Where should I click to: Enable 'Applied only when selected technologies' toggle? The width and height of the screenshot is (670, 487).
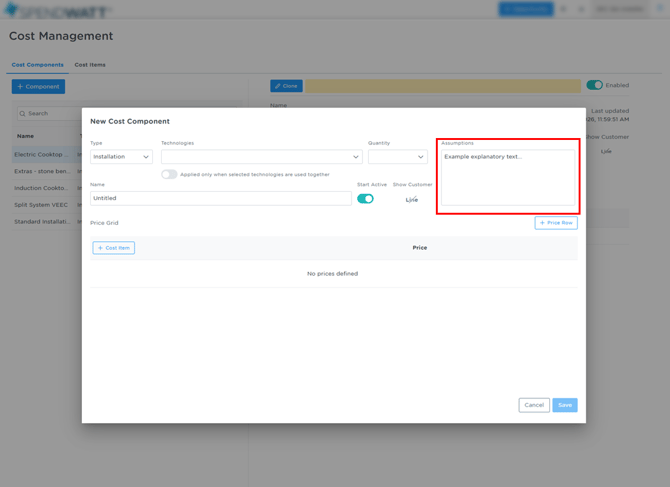pos(169,175)
